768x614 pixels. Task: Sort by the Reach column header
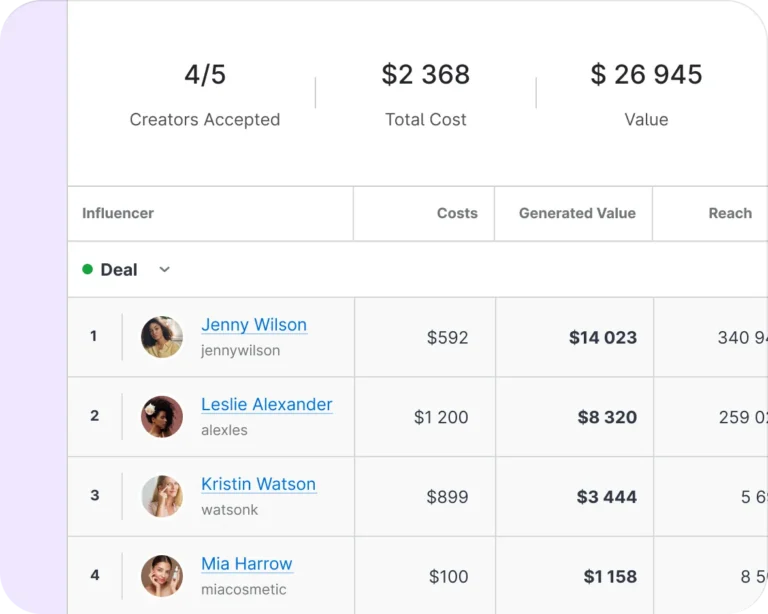730,213
